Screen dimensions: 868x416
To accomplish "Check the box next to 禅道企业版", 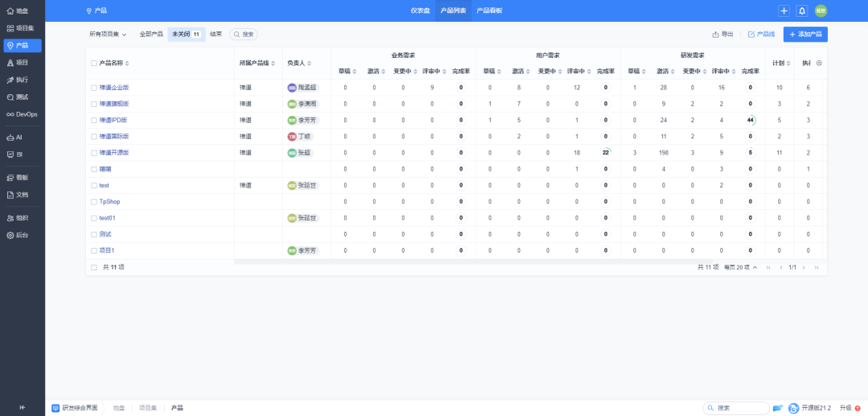I will pos(94,87).
